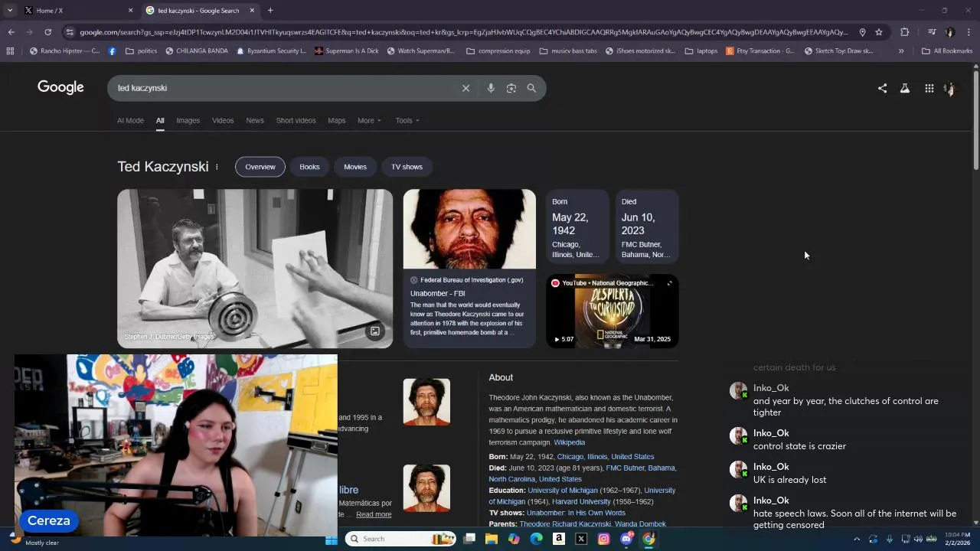Open Discord from the taskbar

click(626, 539)
